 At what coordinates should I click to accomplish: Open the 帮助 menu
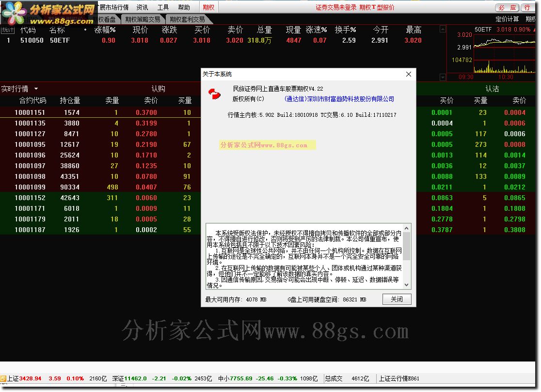184,7
